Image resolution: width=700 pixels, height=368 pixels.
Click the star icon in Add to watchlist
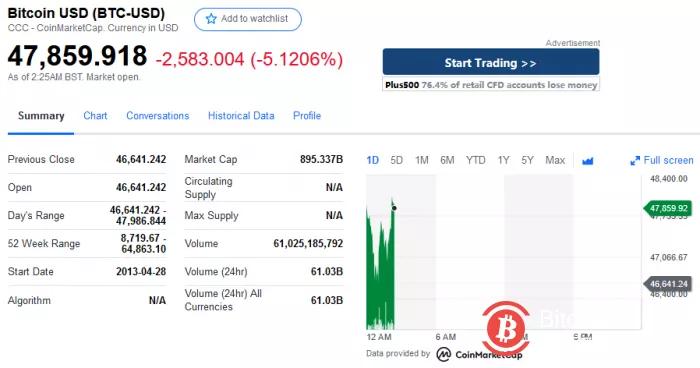pyautogui.click(x=211, y=19)
